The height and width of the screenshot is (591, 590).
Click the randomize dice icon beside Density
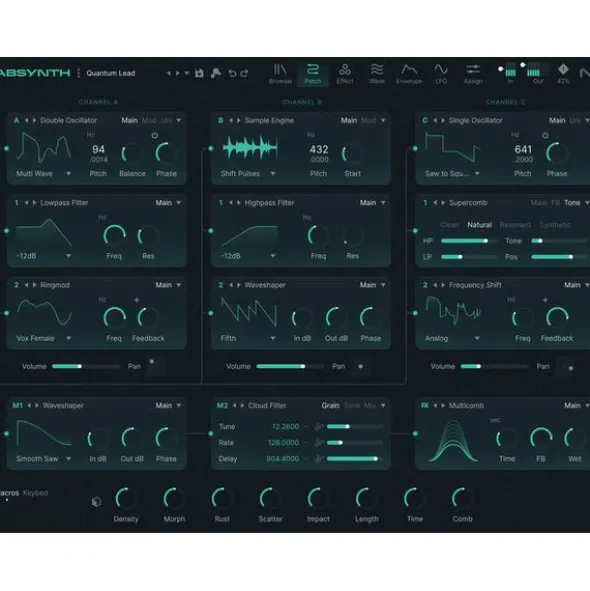[x=97, y=502]
